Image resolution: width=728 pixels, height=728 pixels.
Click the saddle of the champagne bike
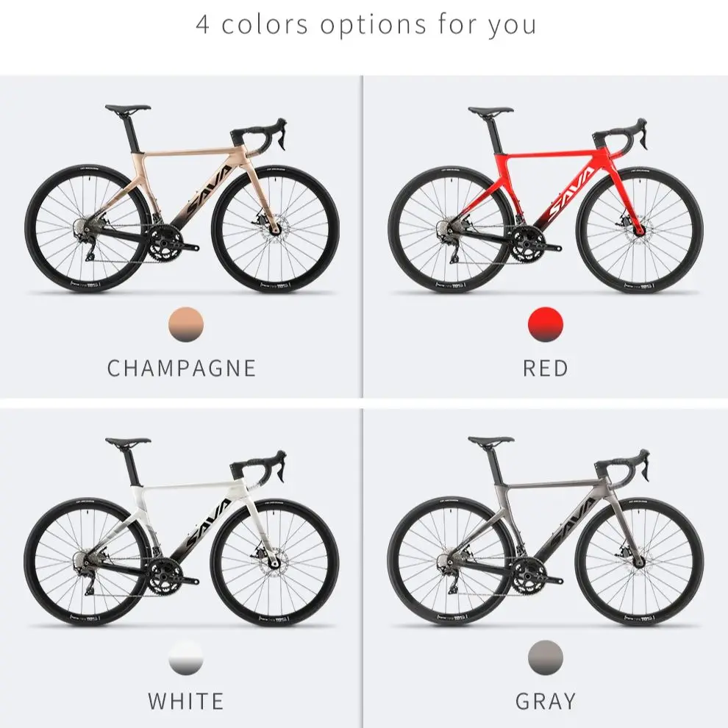coord(128,108)
